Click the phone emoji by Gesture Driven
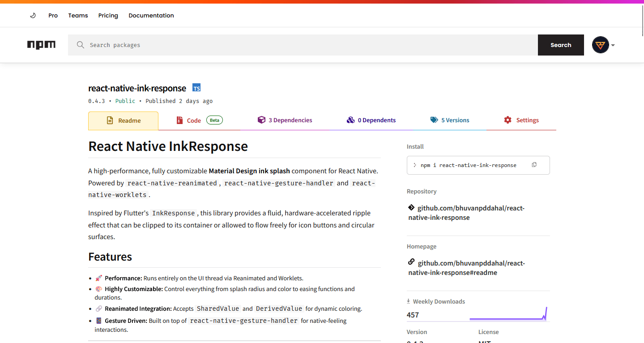The height and width of the screenshot is (343, 644). 99,321
